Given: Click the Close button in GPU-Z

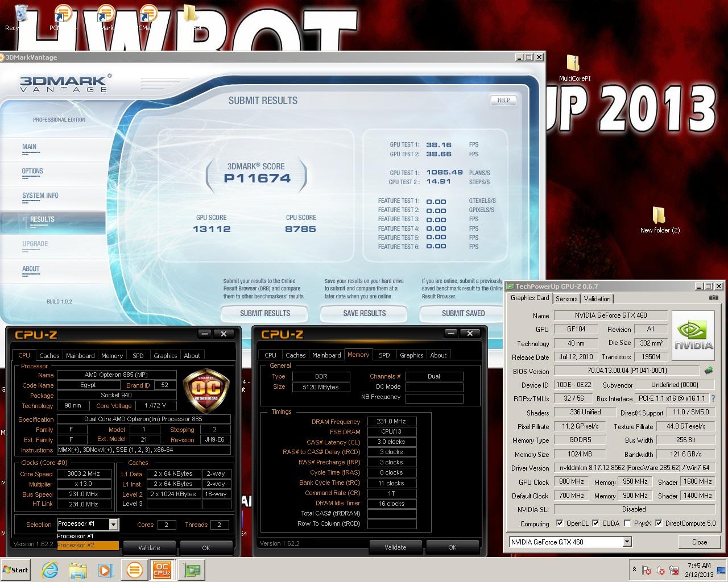Looking at the screenshot, I should tap(700, 542).
